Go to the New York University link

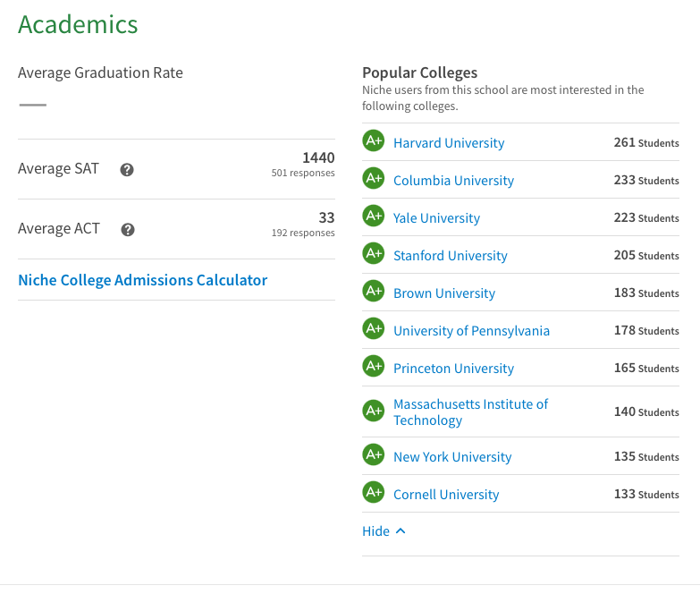coord(452,457)
